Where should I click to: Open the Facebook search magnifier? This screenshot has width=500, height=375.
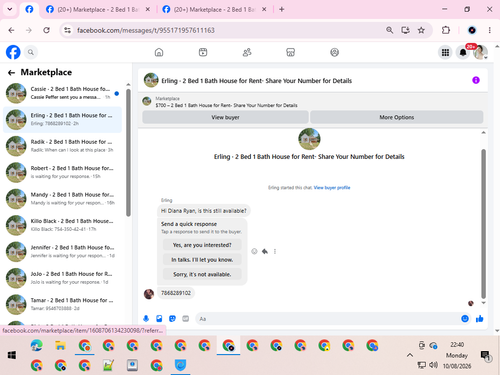coord(31,52)
